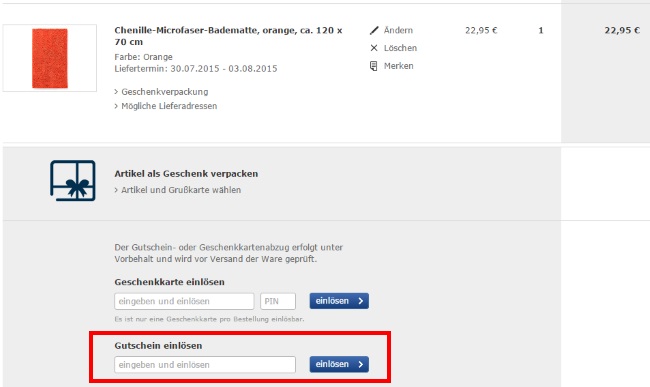Image resolution: width=650 pixels, height=387 pixels.
Task: Click the quantity value 1
Action: click(541, 31)
